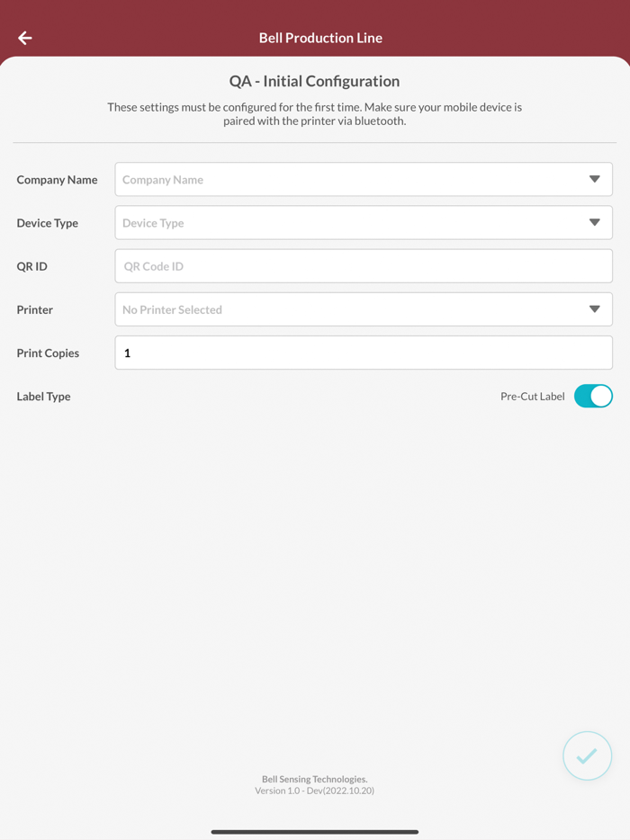The width and height of the screenshot is (630, 840).
Task: Click inside the QR Code ID field
Action: [x=363, y=265]
